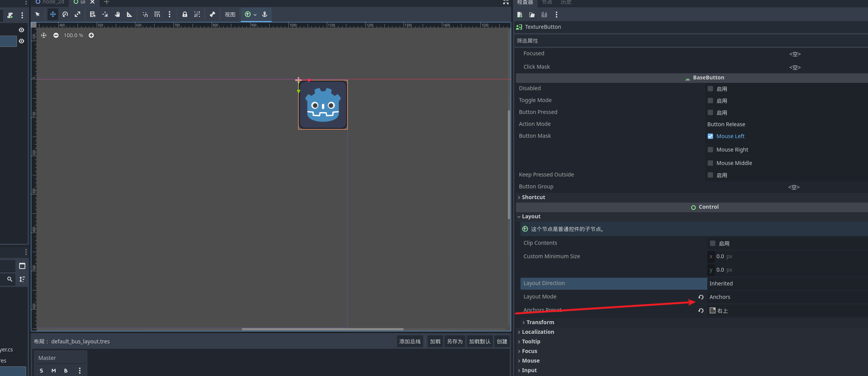Click the anchor preset anchor icon

point(265,14)
